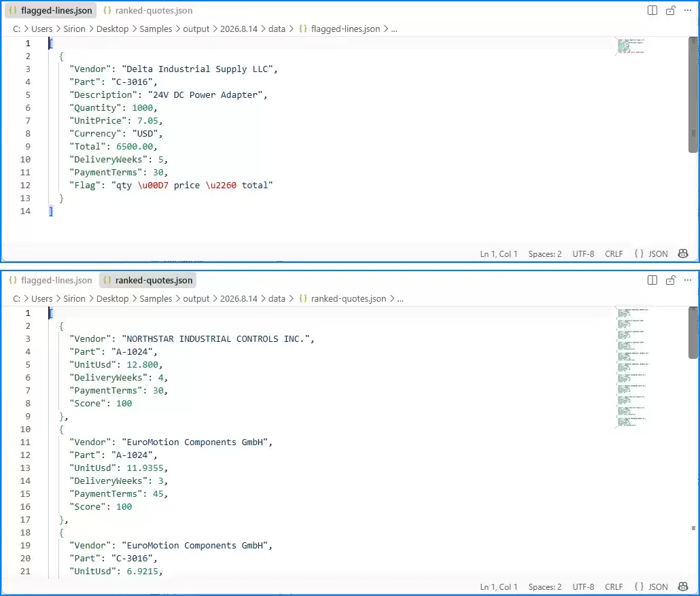The width and height of the screenshot is (700, 596).
Task: Click Spaces: 2 indentation in bottom status bar
Action: (x=544, y=586)
